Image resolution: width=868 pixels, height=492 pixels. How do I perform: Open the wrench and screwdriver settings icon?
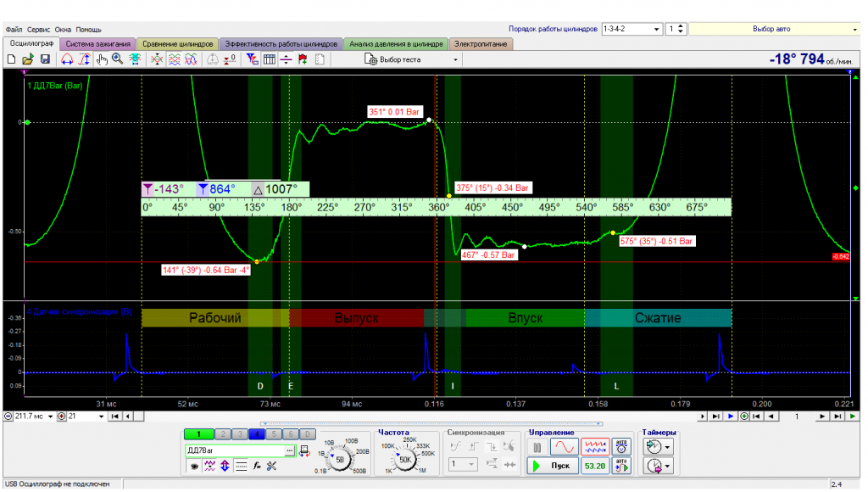click(272, 467)
